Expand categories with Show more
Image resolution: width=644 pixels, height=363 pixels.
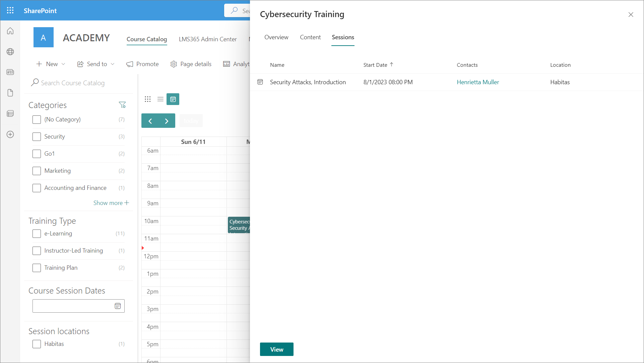[x=111, y=203]
